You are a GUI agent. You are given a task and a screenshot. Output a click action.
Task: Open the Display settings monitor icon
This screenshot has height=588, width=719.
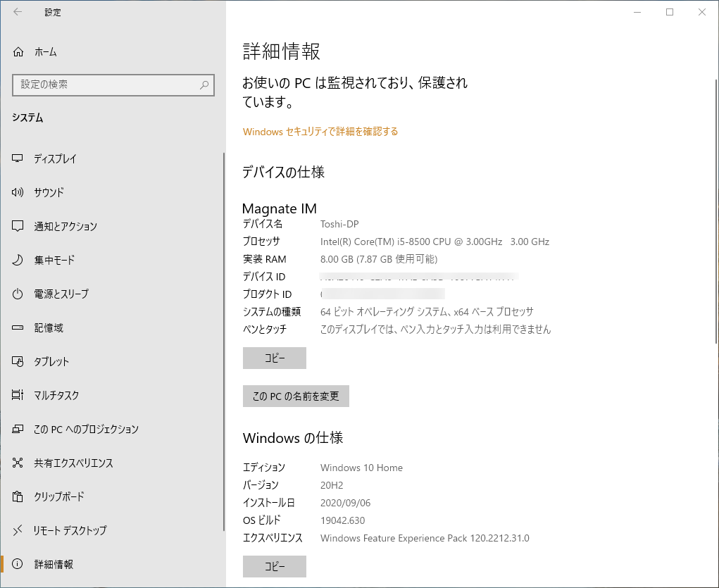click(18, 158)
